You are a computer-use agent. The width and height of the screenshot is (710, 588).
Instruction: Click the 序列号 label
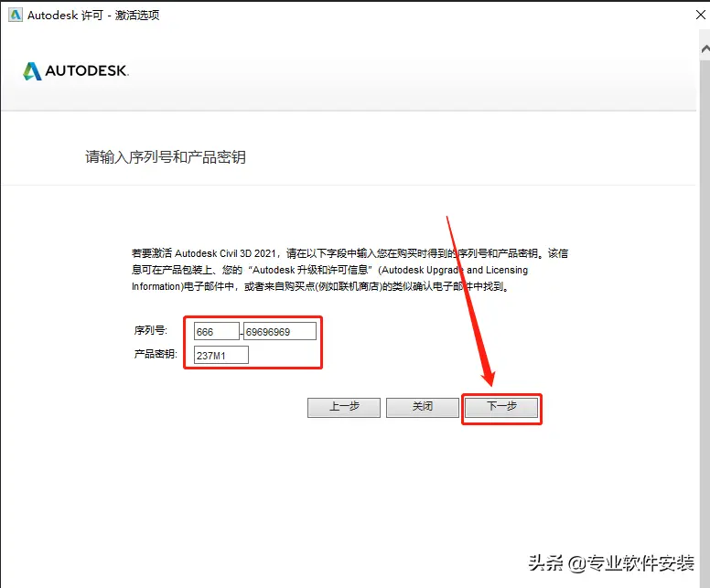(150, 330)
